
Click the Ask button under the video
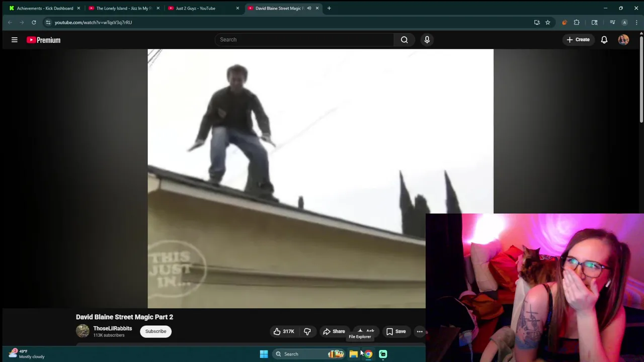[x=366, y=331]
